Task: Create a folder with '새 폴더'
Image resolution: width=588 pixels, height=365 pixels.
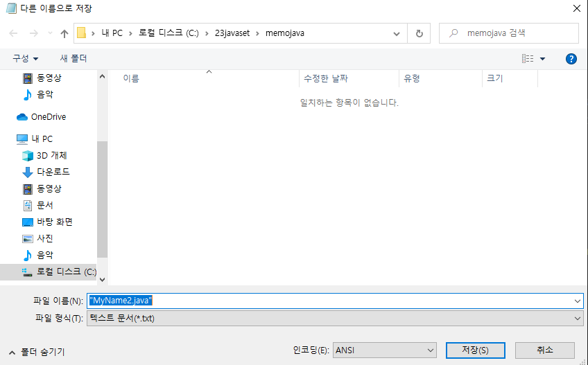Action: [73, 58]
